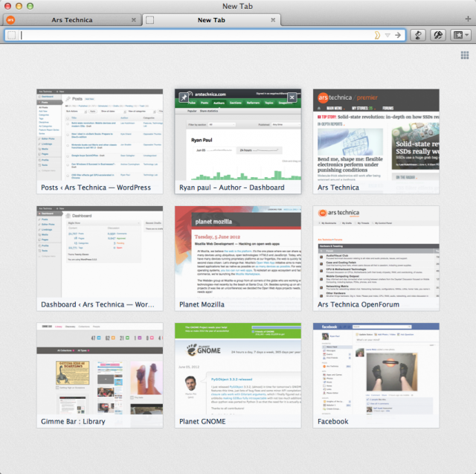Open the bookmarks toolbar button dropdown

[x=460, y=35]
